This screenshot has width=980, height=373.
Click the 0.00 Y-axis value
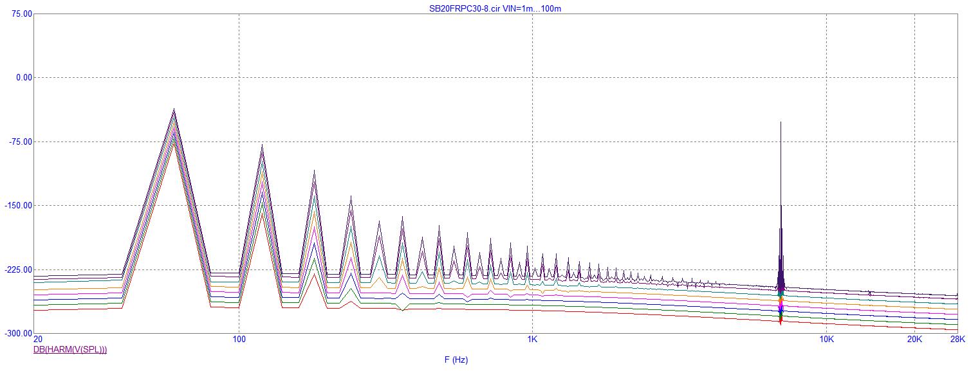click(x=24, y=78)
